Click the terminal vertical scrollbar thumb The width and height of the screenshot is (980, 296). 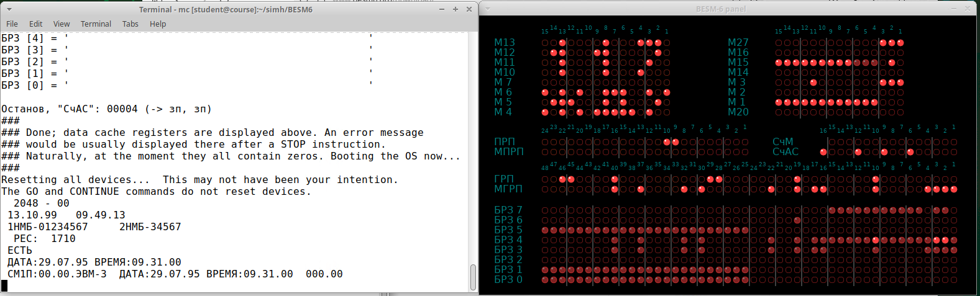pyautogui.click(x=473, y=277)
